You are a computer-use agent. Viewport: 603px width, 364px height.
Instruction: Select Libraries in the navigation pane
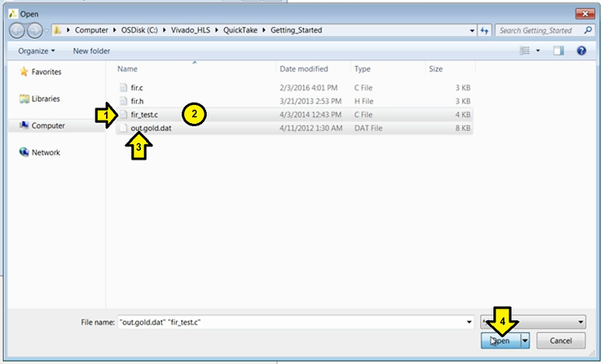(46, 99)
